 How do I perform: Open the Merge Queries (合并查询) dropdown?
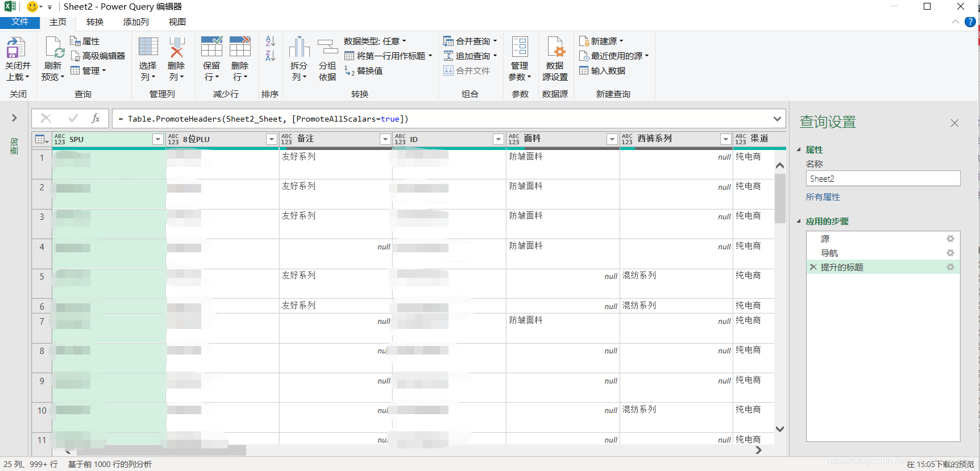[x=470, y=41]
